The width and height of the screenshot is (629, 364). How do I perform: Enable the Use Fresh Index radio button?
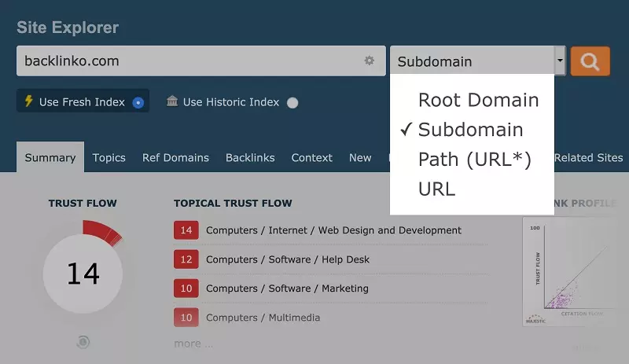click(x=138, y=102)
